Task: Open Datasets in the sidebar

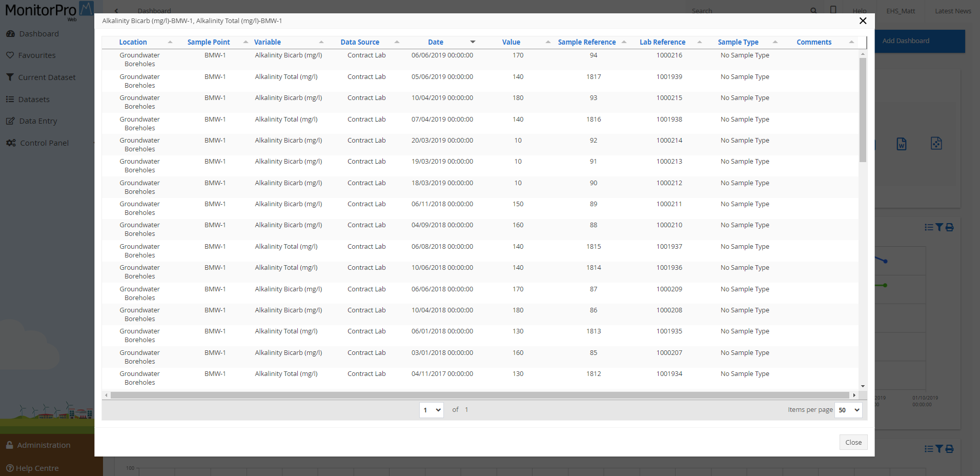Action: pyautogui.click(x=28, y=100)
